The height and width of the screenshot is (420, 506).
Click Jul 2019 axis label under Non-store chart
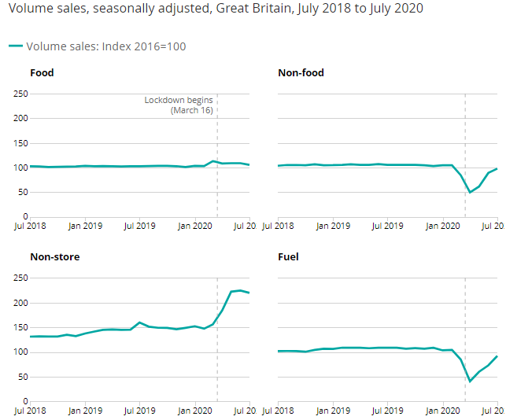(140, 411)
